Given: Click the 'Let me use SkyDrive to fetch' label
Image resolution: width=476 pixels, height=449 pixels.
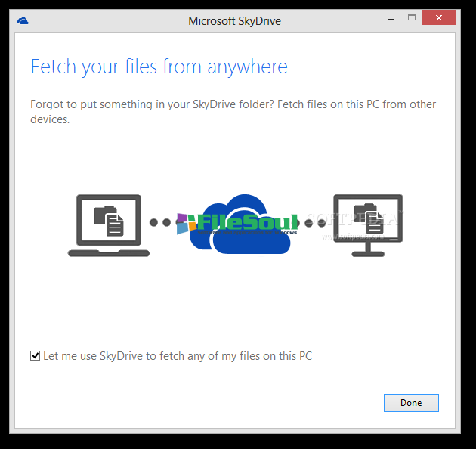Looking at the screenshot, I should [x=178, y=355].
